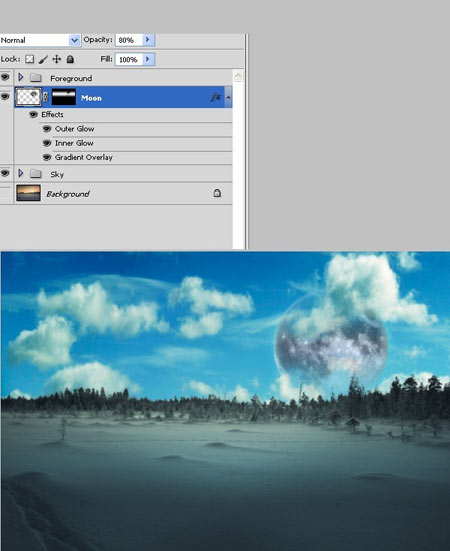The height and width of the screenshot is (551, 450).
Task: Hide the Inner Glow effect
Action: click(x=47, y=143)
